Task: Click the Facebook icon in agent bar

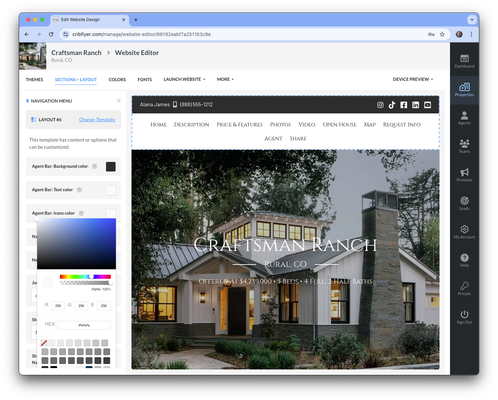Action: (x=404, y=105)
